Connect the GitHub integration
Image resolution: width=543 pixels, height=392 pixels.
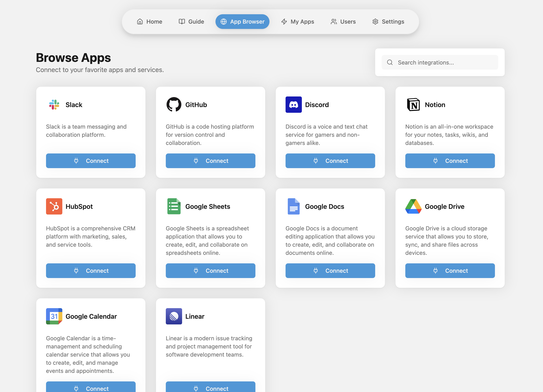[210, 161]
